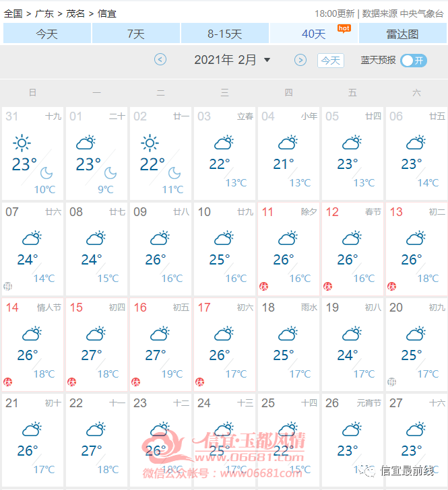
Task: Click the sunny icon on January 31
Action: 22,143
